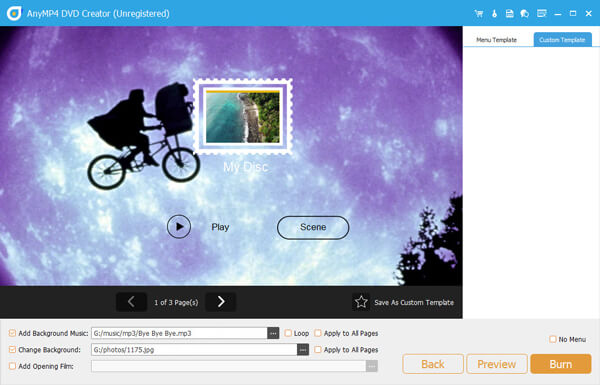Enable the Loop checkbox
The image size is (600, 385).
(x=288, y=333)
